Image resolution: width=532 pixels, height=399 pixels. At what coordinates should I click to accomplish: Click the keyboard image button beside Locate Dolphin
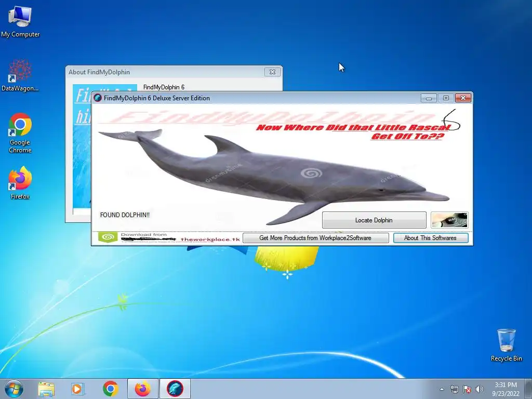tap(449, 220)
